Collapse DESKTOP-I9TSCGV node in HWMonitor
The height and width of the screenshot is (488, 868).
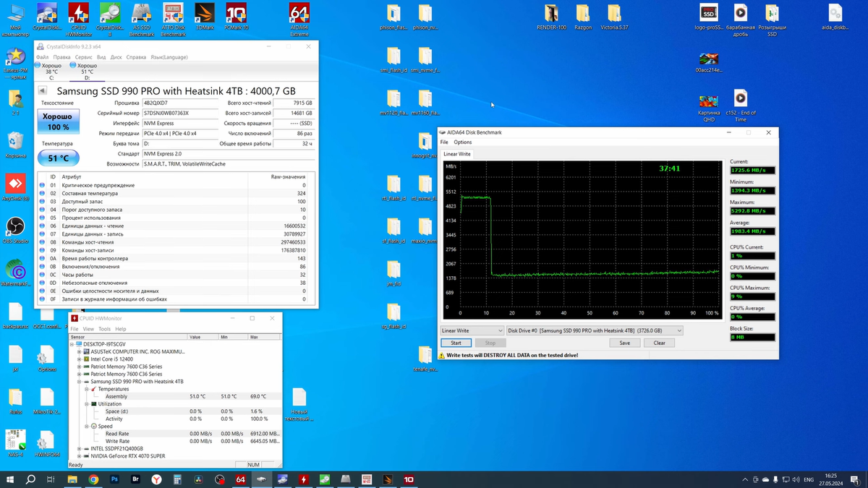[72, 344]
